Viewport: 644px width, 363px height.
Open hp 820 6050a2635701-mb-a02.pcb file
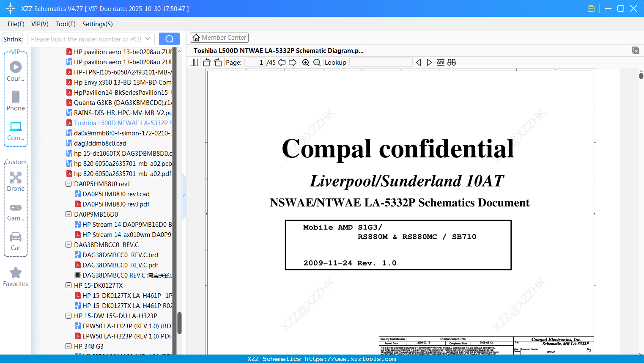pos(119,164)
